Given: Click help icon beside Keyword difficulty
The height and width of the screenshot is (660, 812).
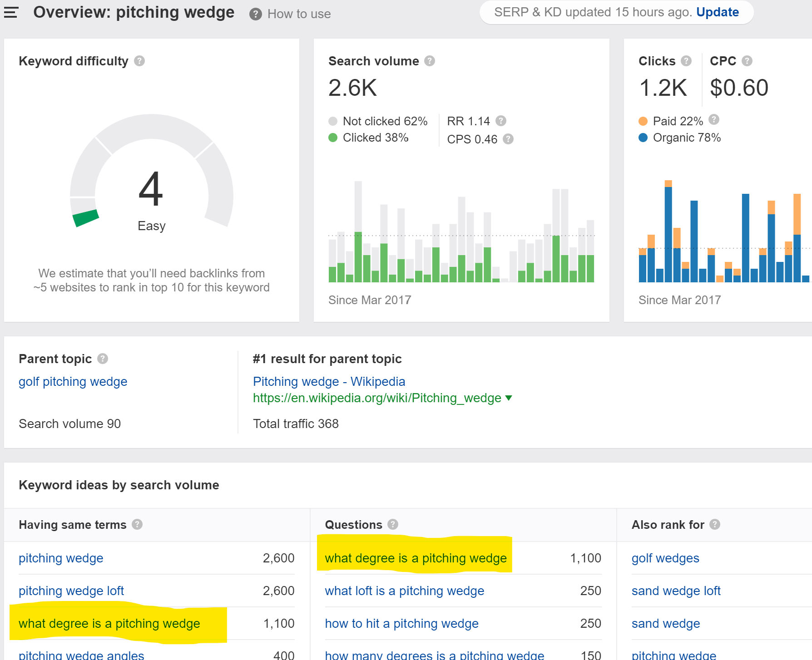Looking at the screenshot, I should (x=139, y=61).
